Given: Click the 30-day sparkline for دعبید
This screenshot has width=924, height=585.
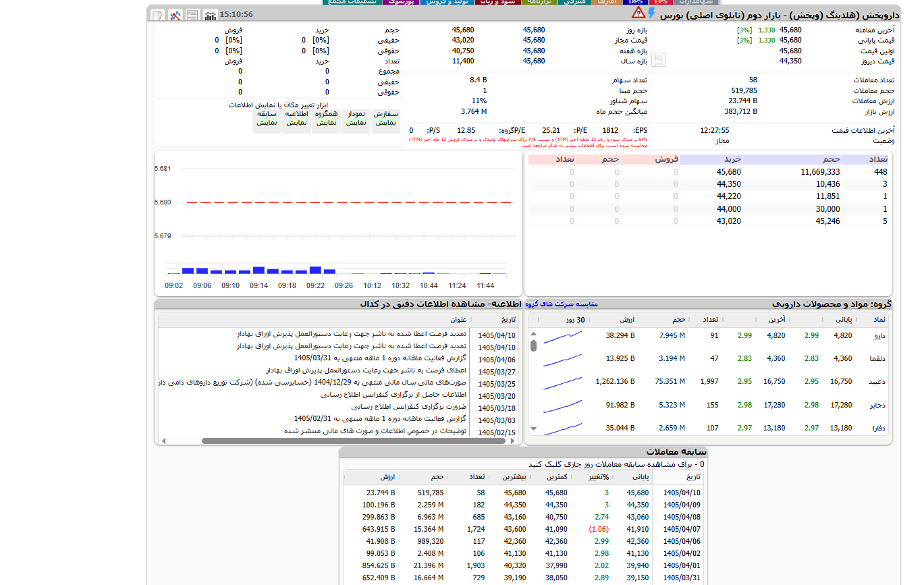Looking at the screenshot, I should (x=563, y=383).
